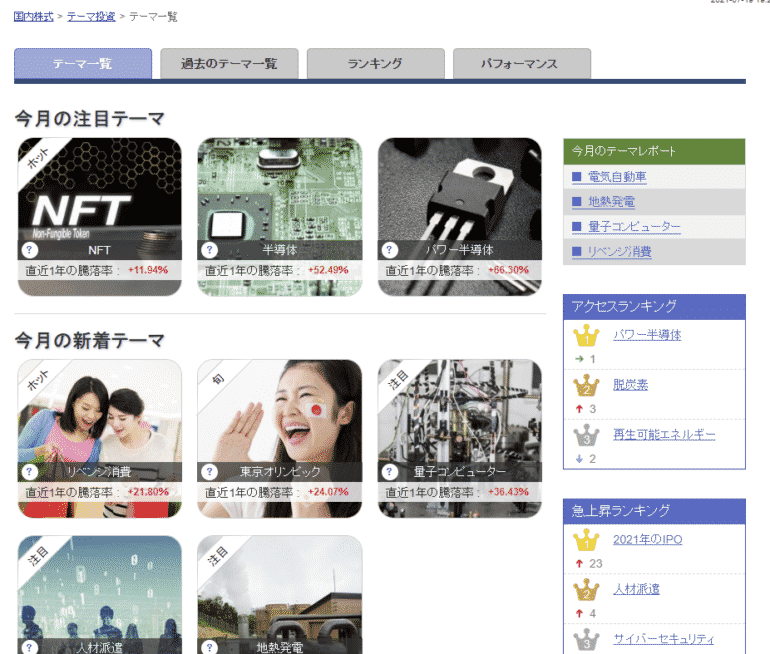This screenshot has height=654, width=770.
Task: Open the ランキング tab
Action: 376,64
